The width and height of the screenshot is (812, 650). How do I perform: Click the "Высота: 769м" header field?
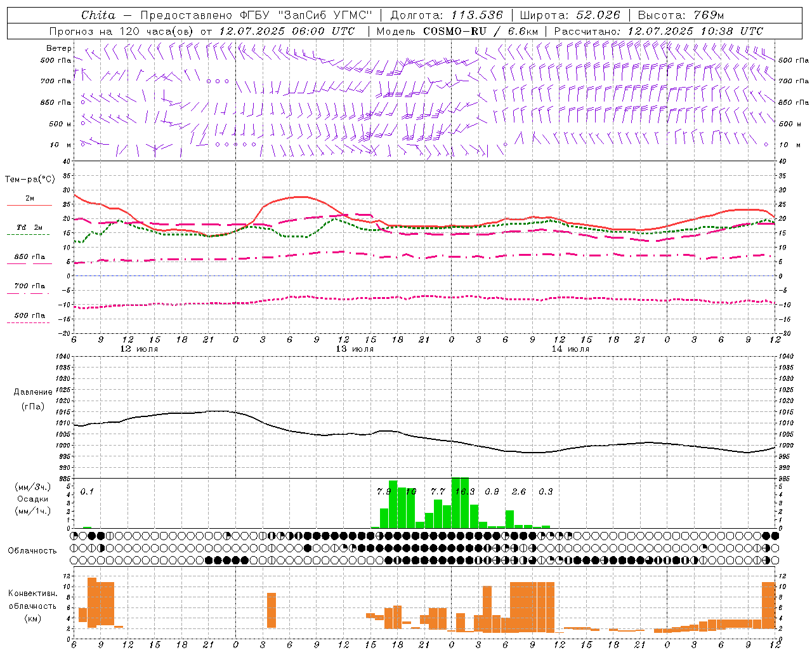click(681, 15)
